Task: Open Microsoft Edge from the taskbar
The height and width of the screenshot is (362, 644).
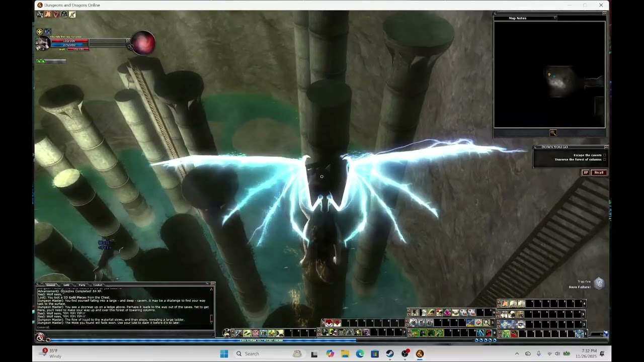Action: (x=360, y=353)
